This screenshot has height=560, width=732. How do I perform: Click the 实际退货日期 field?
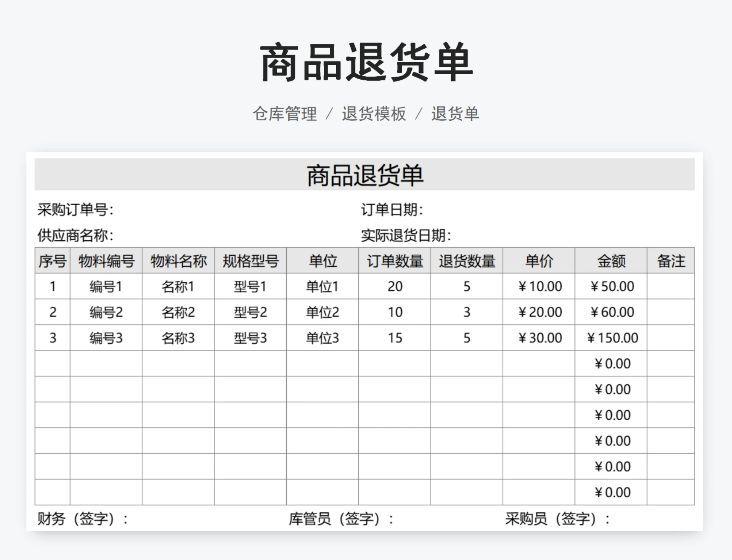click(x=406, y=235)
